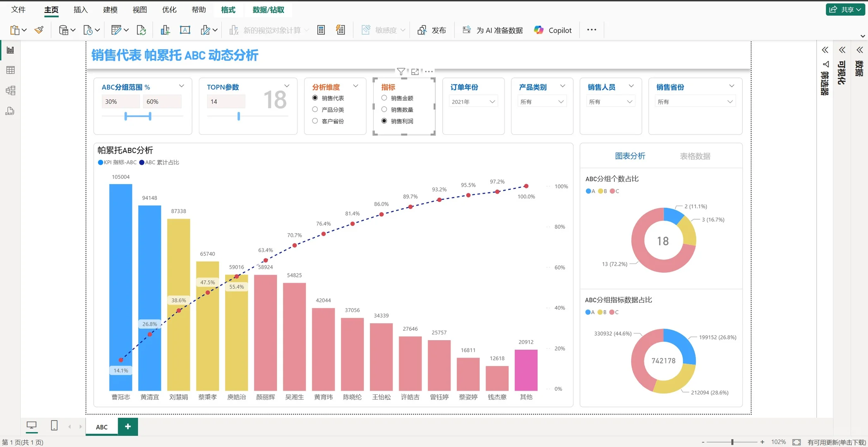Click the Copilot icon in toolbar
The height and width of the screenshot is (447, 868).
539,29
